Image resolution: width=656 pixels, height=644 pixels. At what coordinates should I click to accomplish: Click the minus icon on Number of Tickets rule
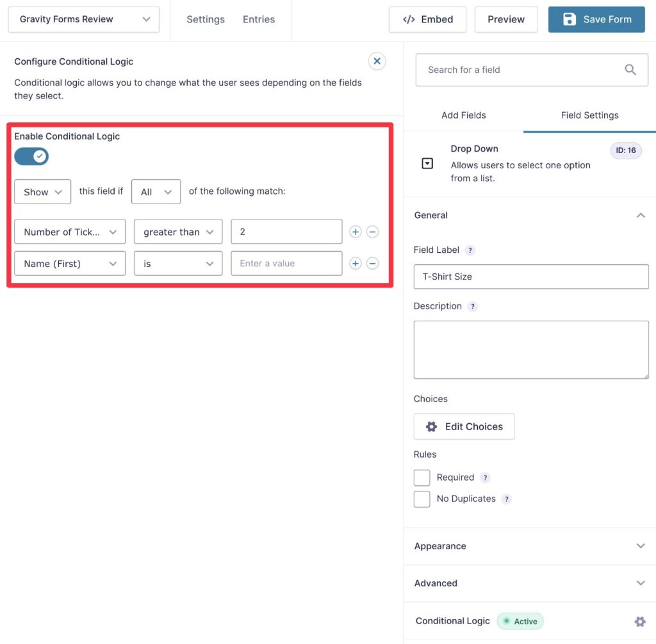372,232
